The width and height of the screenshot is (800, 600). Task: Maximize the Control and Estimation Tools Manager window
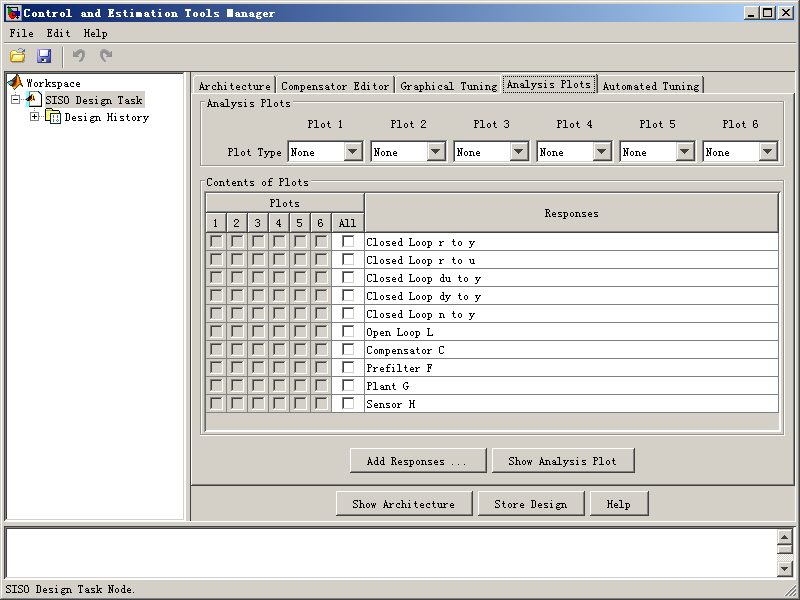(767, 13)
